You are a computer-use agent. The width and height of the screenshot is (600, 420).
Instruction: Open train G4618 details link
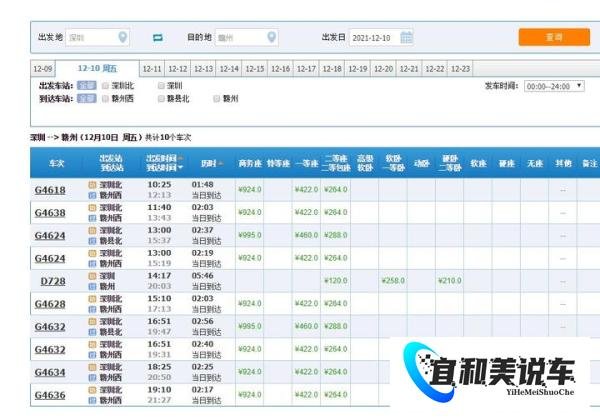click(50, 190)
